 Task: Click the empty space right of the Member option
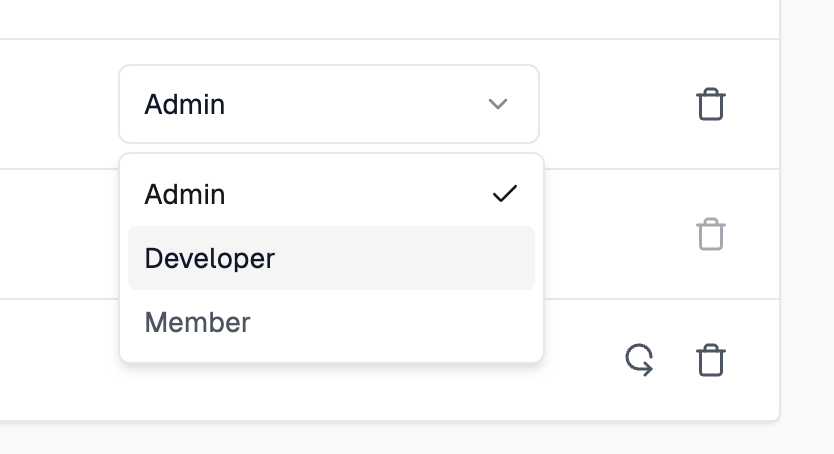(393, 322)
